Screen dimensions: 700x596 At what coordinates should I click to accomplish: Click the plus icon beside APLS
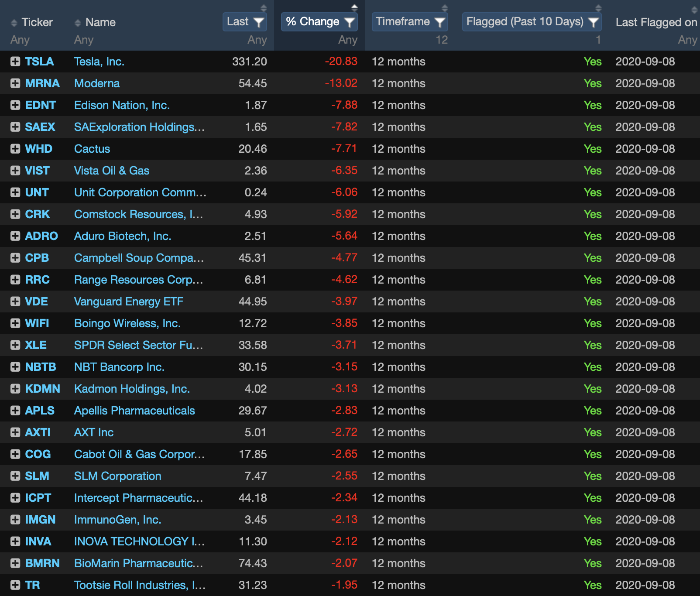click(x=15, y=411)
